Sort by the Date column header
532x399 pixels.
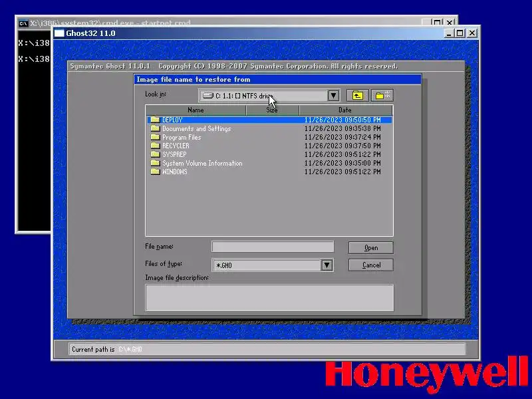(x=345, y=110)
